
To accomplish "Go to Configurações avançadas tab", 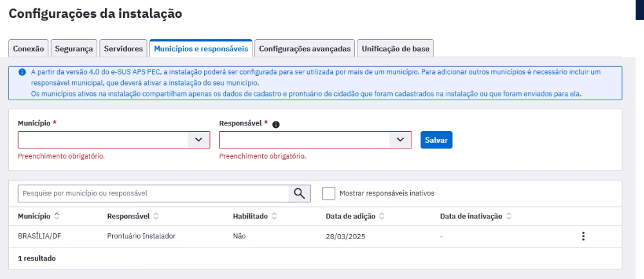I will tap(305, 49).
